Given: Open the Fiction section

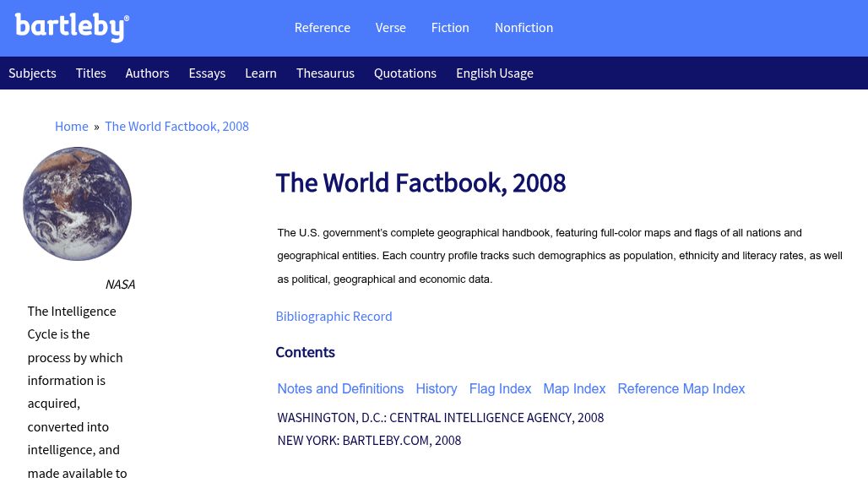Looking at the screenshot, I should tap(450, 27).
